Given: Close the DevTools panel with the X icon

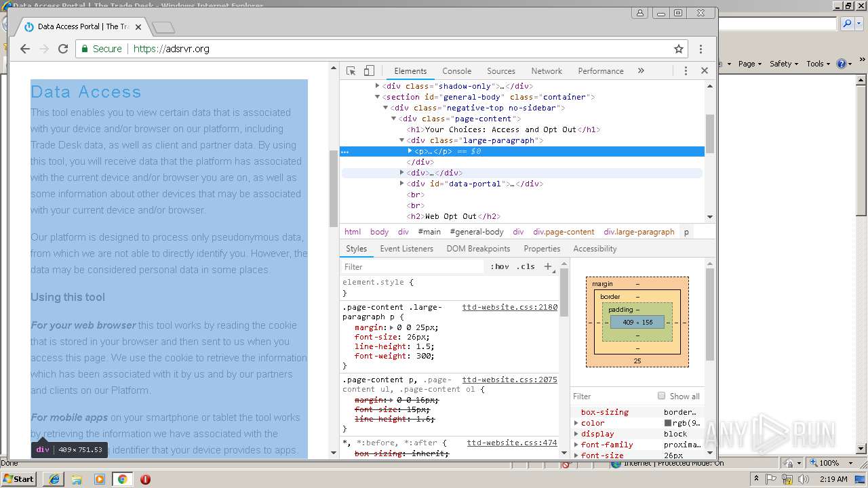Looking at the screenshot, I should [x=705, y=70].
